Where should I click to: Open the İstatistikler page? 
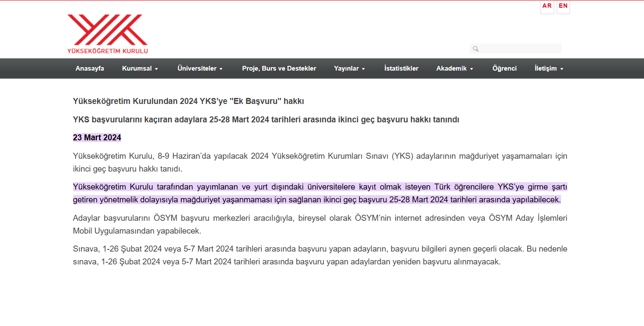click(402, 68)
